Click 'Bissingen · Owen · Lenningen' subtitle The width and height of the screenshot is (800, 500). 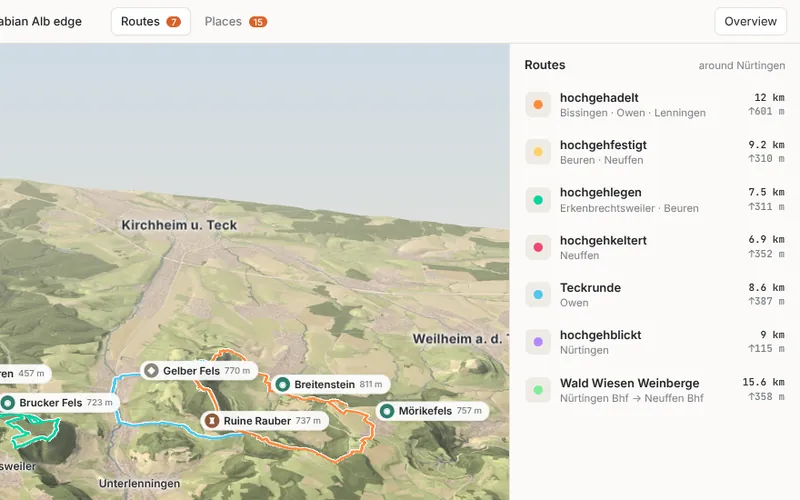(x=633, y=113)
